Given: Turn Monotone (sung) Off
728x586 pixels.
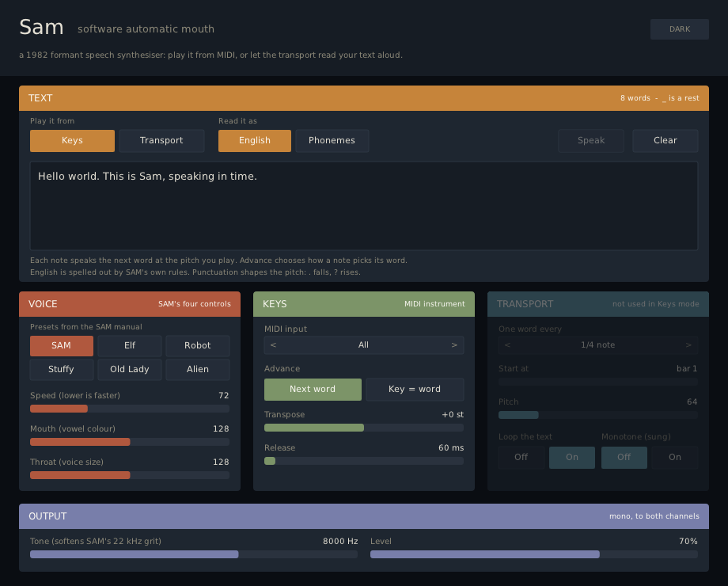Looking at the screenshot, I should click(624, 457).
